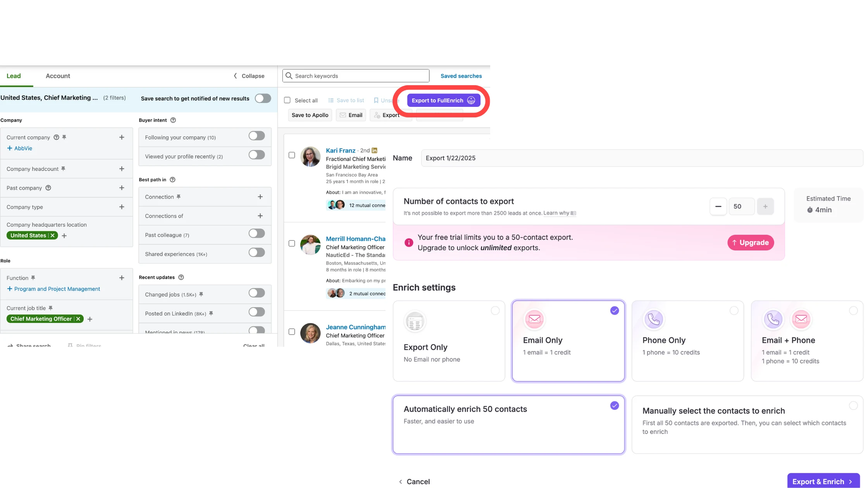Image resolution: width=868 pixels, height=488 pixels.
Task: Expand Connections of filter
Action: coord(260,216)
